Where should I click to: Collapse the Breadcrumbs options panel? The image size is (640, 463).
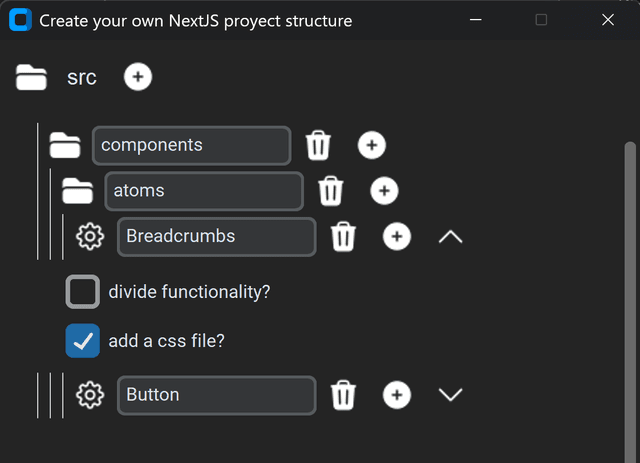point(451,237)
